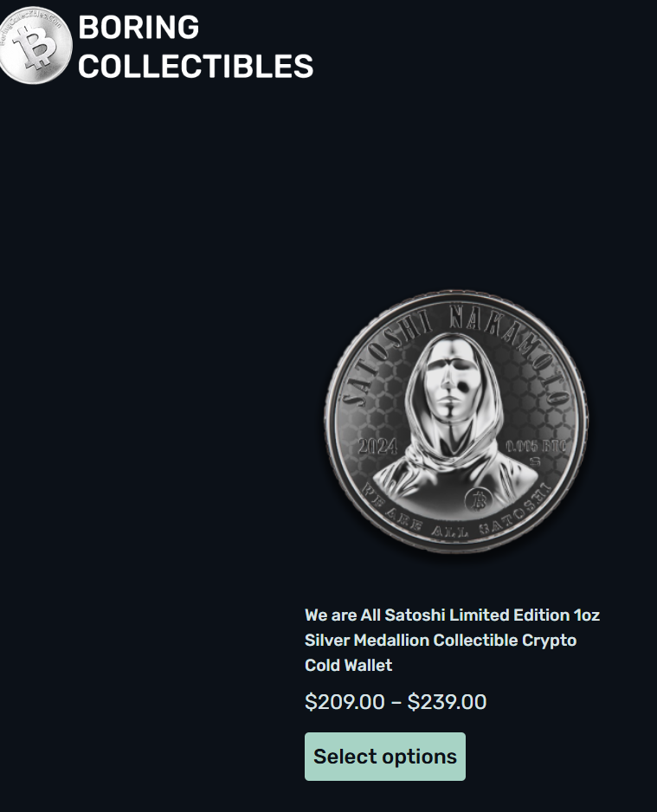The height and width of the screenshot is (812, 657).
Task: Click the COLLECTIBLES word in site title
Action: (x=196, y=67)
